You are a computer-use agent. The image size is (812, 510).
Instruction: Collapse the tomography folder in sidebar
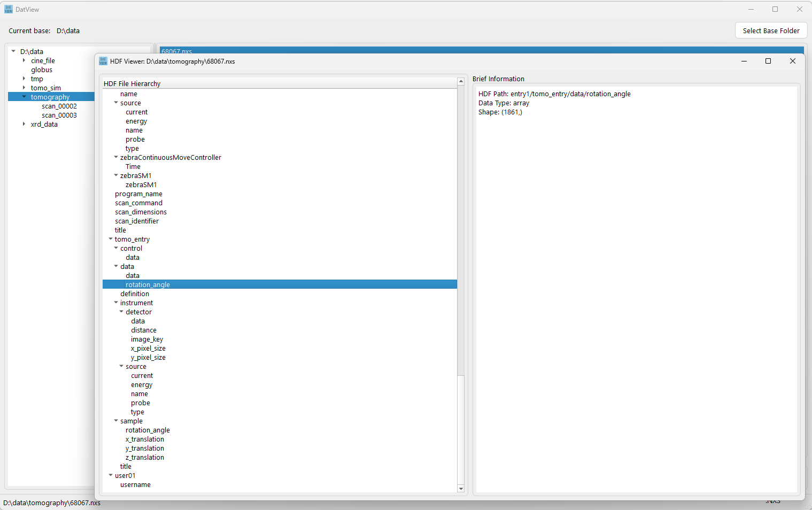coord(24,97)
